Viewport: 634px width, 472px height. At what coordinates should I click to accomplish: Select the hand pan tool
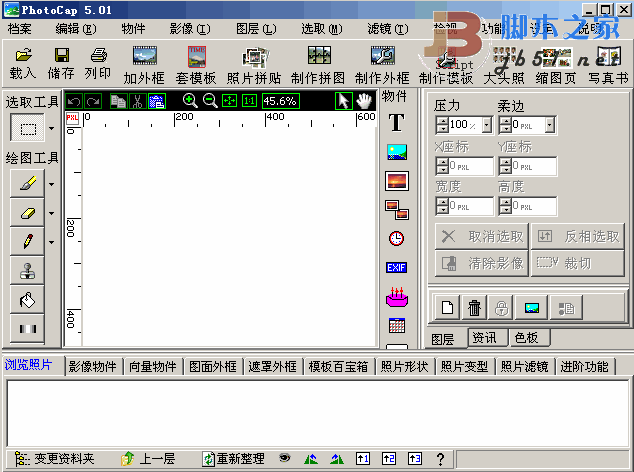tap(364, 101)
